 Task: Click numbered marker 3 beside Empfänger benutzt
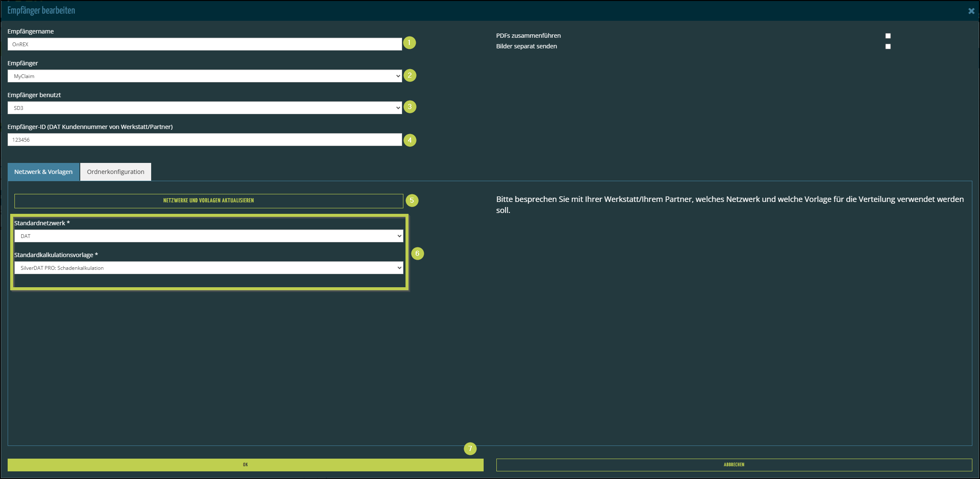[410, 107]
